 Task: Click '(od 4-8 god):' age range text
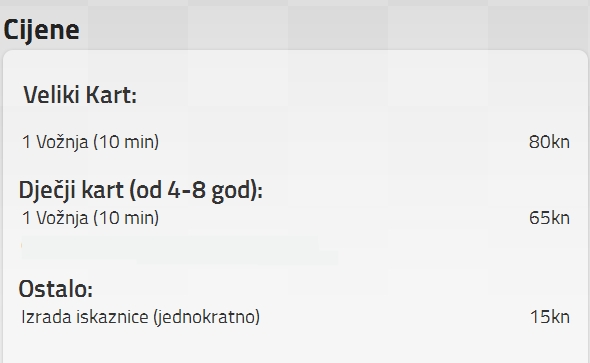click(x=196, y=190)
